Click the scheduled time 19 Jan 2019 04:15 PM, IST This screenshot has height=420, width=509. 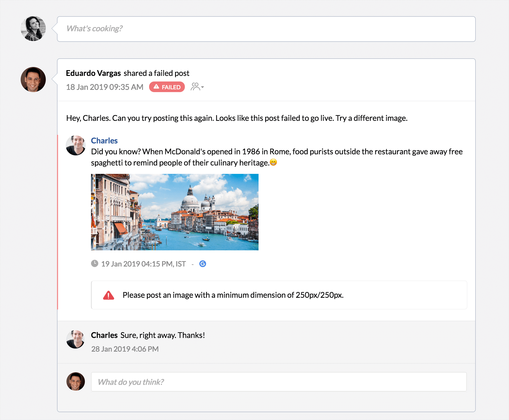click(x=144, y=264)
